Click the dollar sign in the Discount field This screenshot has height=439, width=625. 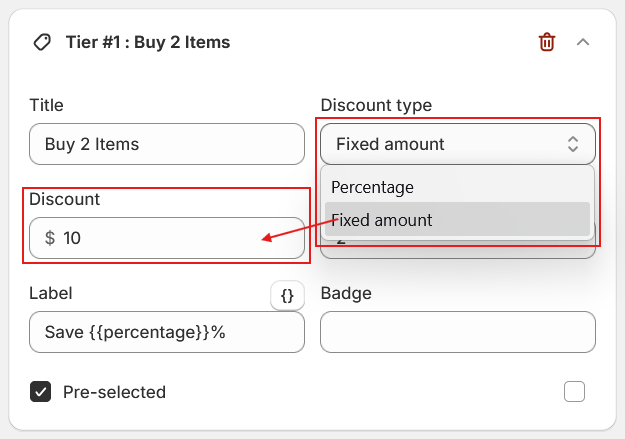click(50, 238)
